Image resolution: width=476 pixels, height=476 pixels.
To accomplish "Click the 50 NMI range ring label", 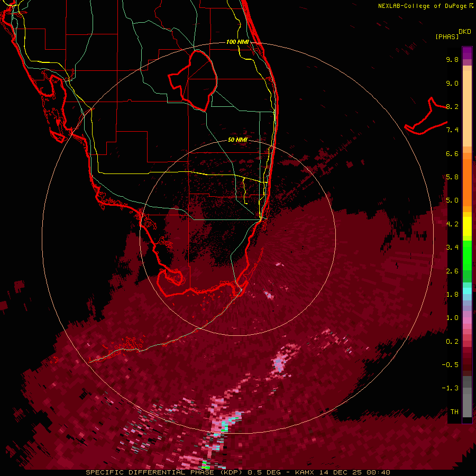I will [x=237, y=140].
